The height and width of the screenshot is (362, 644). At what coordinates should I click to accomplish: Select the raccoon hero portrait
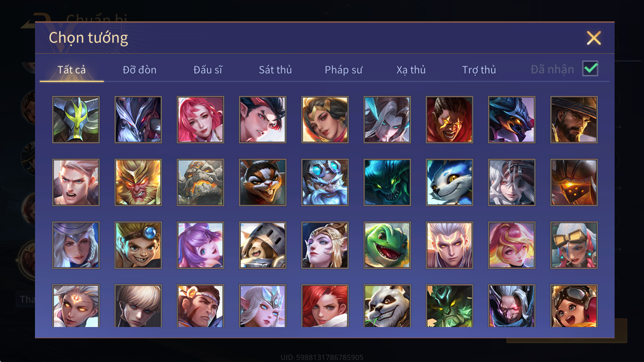pyautogui.click(x=262, y=182)
